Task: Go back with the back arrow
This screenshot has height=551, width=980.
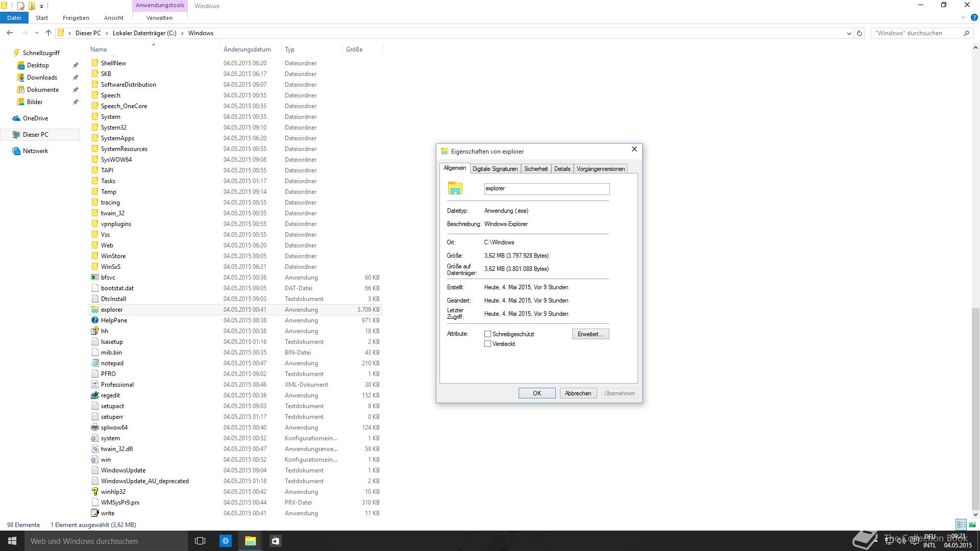Action: [10, 33]
